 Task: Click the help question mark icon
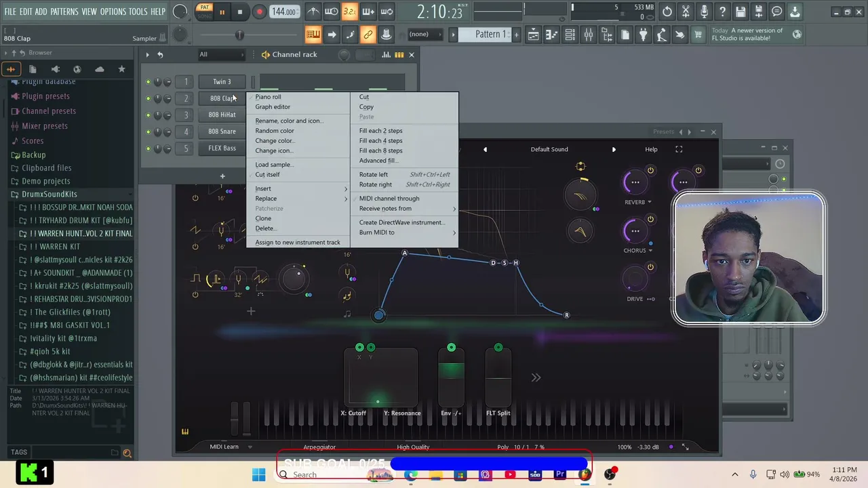pos(722,12)
